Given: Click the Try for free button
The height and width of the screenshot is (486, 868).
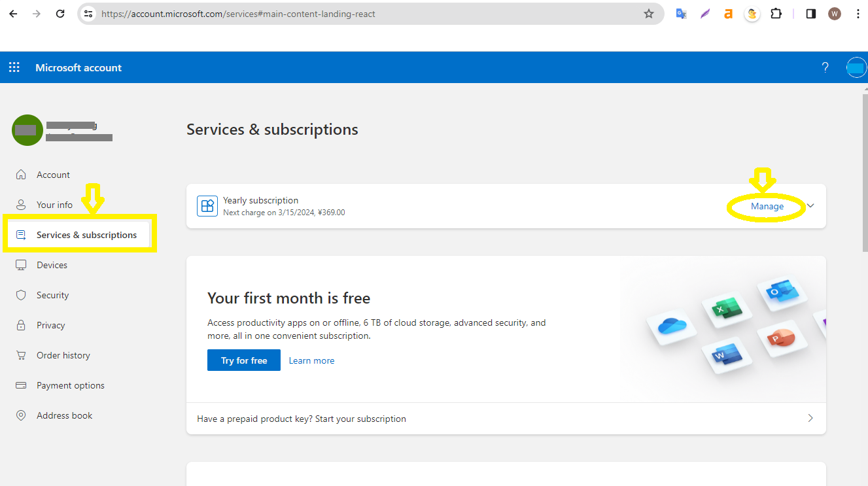Looking at the screenshot, I should [244, 360].
